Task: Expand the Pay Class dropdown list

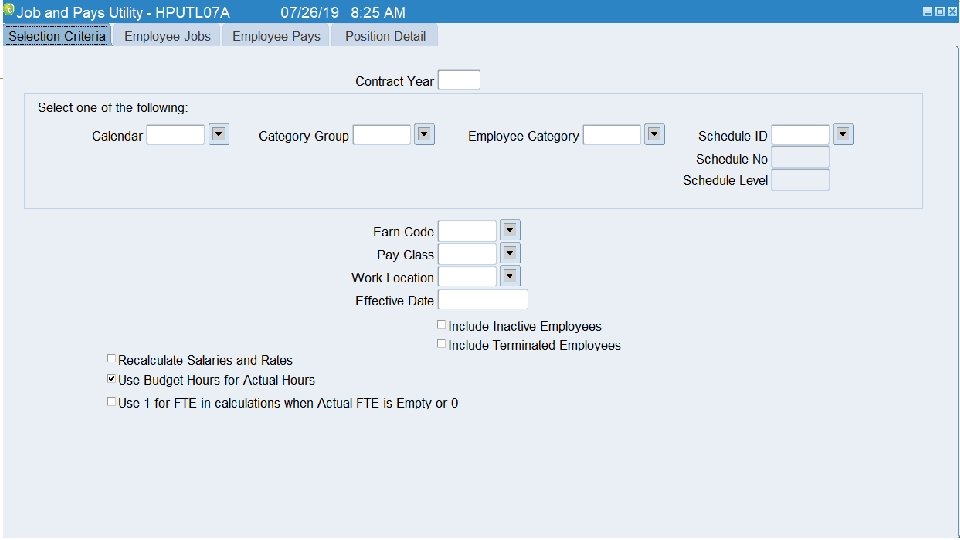Action: click(x=510, y=254)
